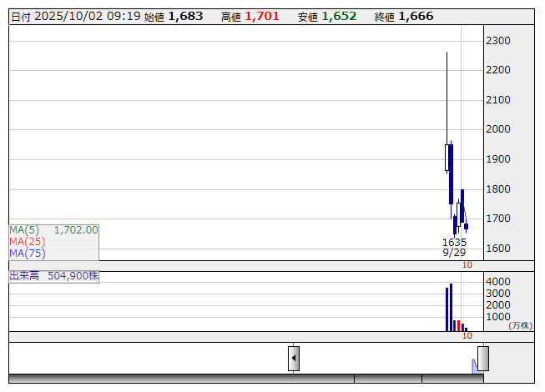This screenshot has width=545, height=392.
Task: Click the 1635 low price annotation
Action: click(x=454, y=243)
